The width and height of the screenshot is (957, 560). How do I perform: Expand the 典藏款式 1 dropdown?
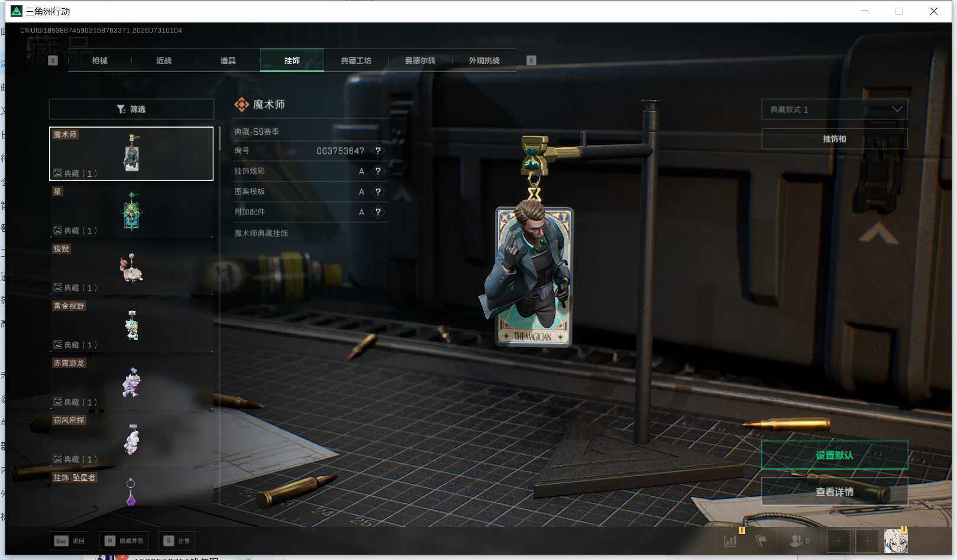pos(835,109)
